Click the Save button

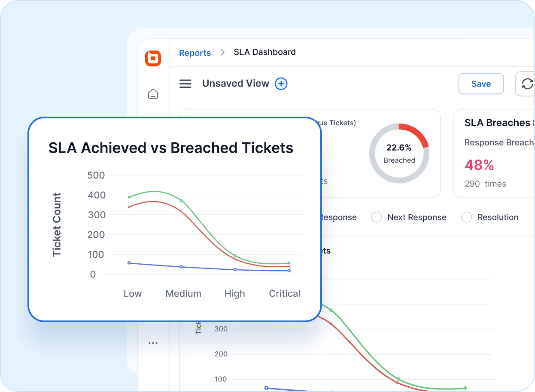click(x=481, y=84)
